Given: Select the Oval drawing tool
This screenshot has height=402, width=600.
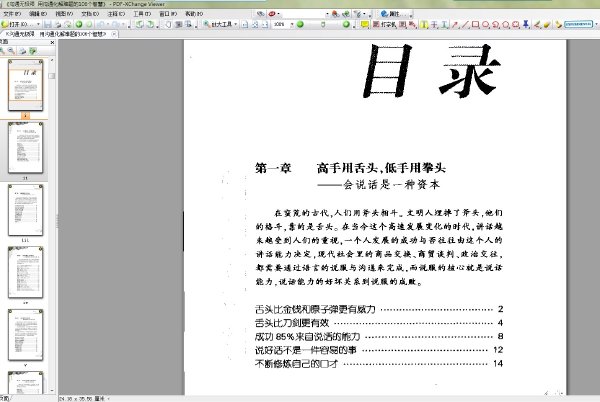Looking at the screenshot, I should tap(486, 24).
